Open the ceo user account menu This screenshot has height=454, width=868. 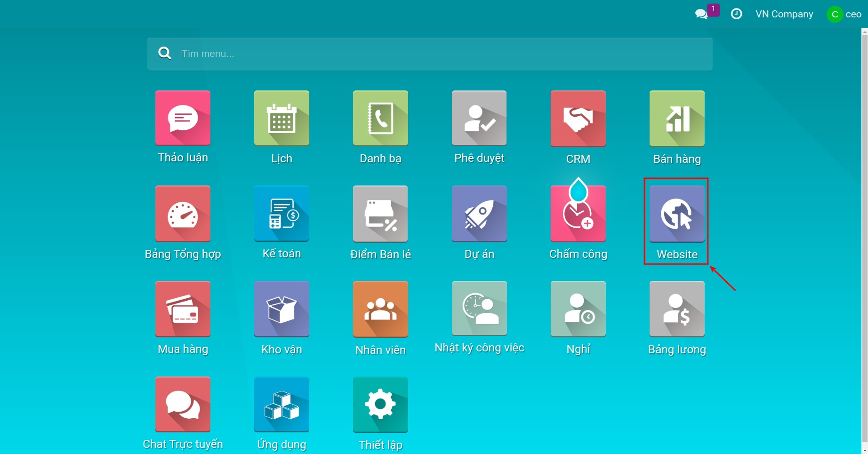(845, 14)
